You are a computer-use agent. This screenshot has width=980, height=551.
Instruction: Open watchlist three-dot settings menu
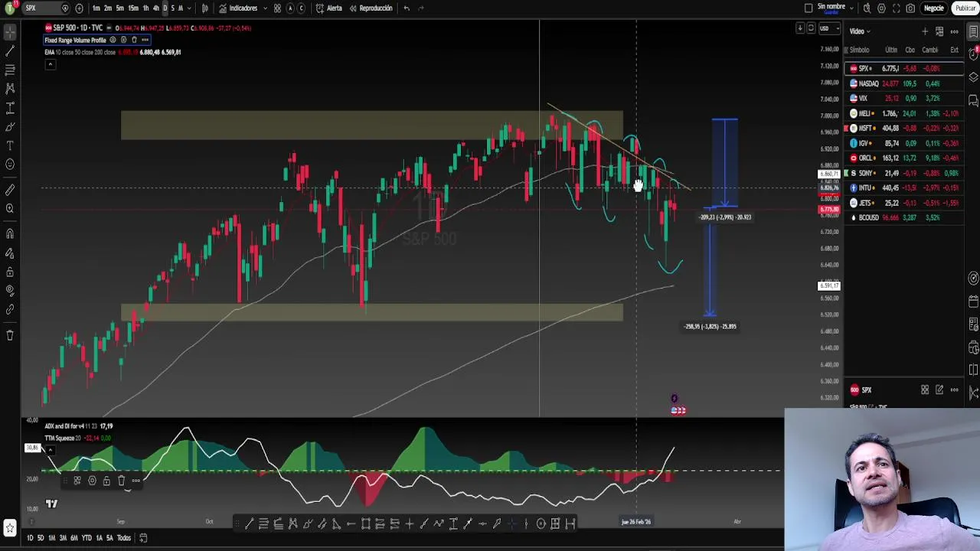[x=955, y=31]
